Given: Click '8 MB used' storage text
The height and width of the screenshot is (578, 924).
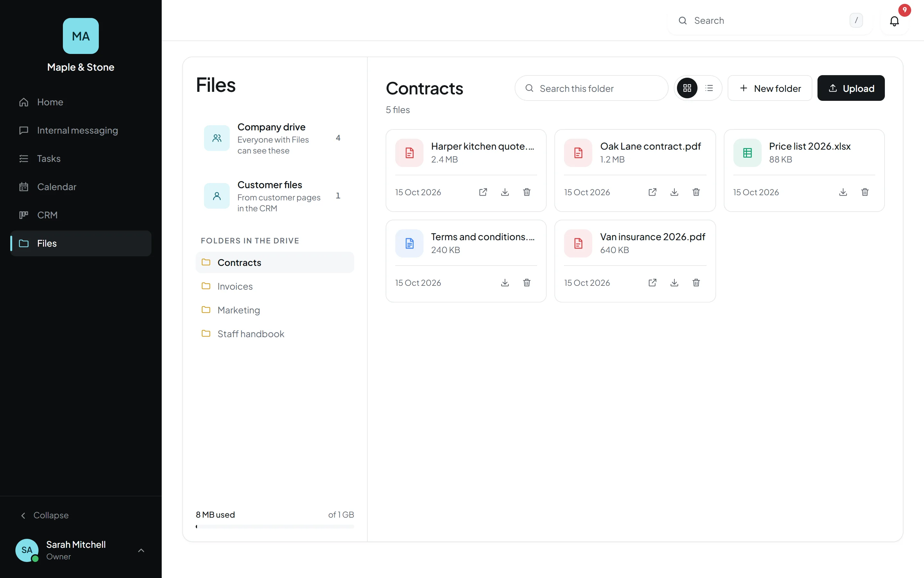Looking at the screenshot, I should pyautogui.click(x=215, y=514).
